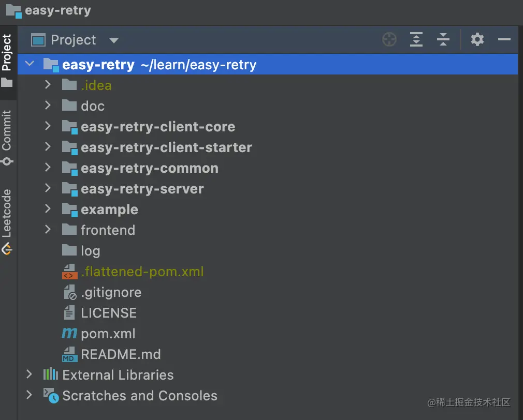The width and height of the screenshot is (523, 420).
Task: Hide the Project tool window with minus icon
Action: 504,40
